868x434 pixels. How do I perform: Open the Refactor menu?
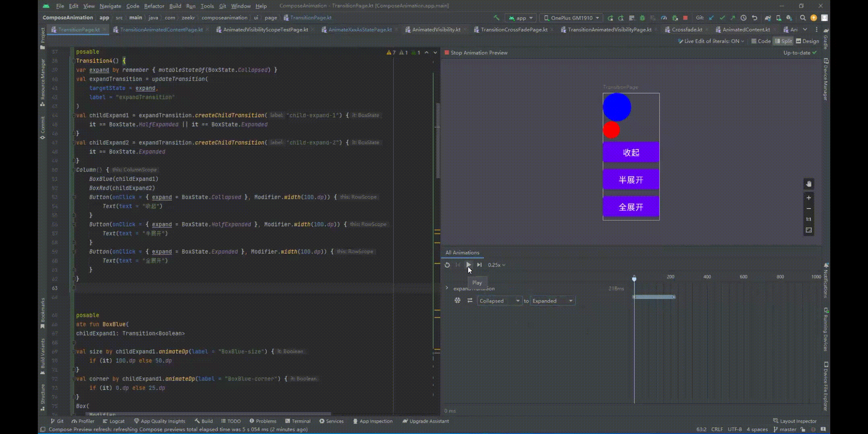(154, 6)
